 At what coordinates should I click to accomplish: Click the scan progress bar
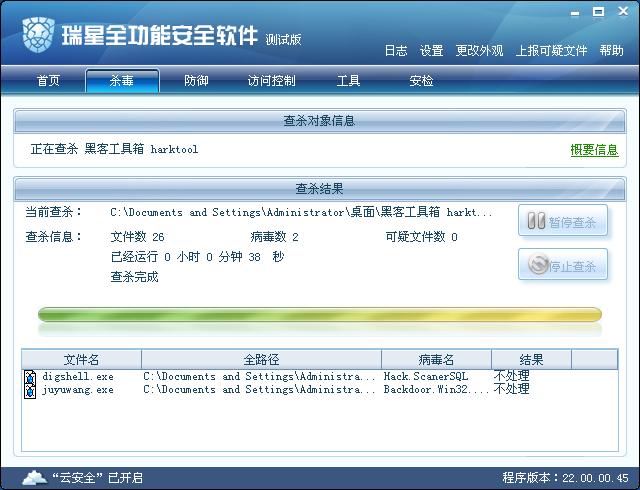pos(320,314)
